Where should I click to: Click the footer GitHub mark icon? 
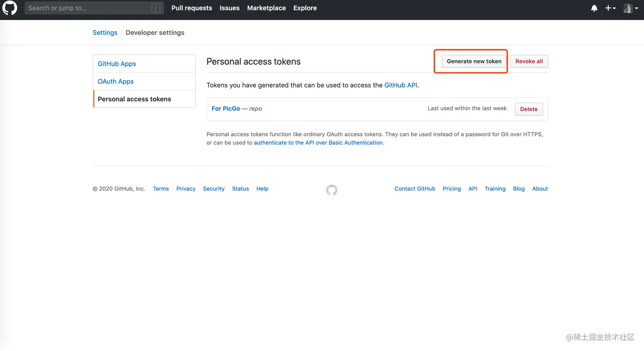coord(332,190)
